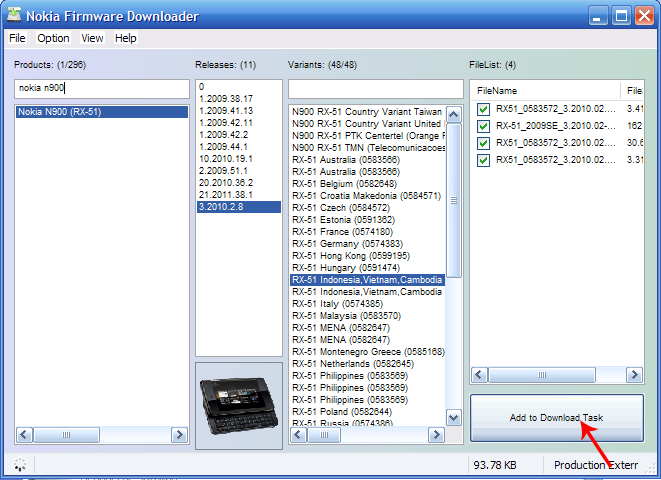Click the Nokia N900 phone thumbnail image

[x=239, y=406]
